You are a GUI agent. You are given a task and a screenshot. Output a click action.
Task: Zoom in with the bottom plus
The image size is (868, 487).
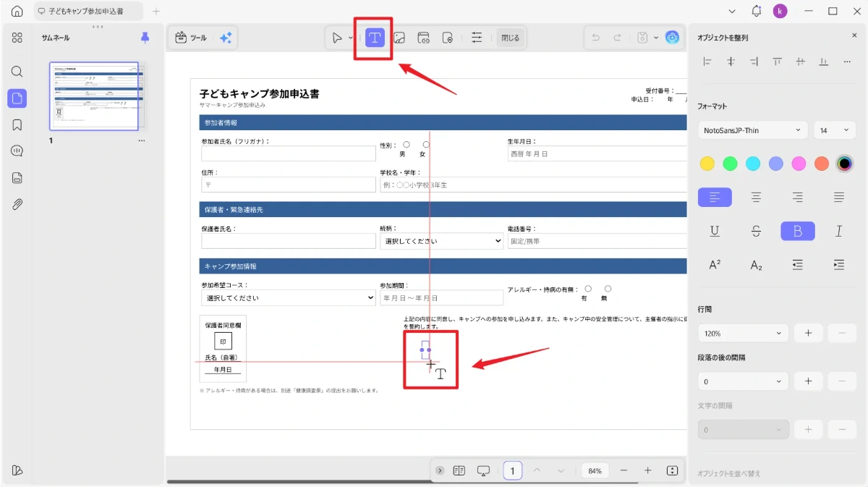pos(648,470)
